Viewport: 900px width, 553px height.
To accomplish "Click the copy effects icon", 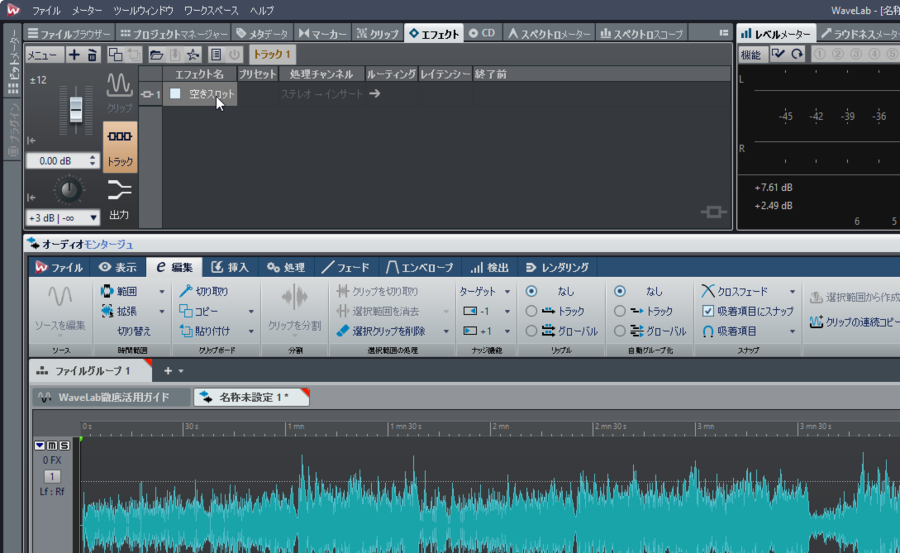I will pos(115,55).
